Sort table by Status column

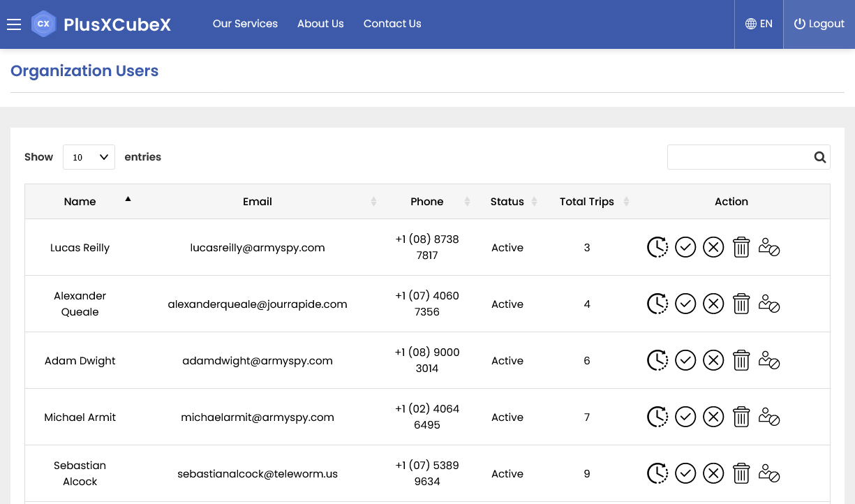tap(507, 202)
